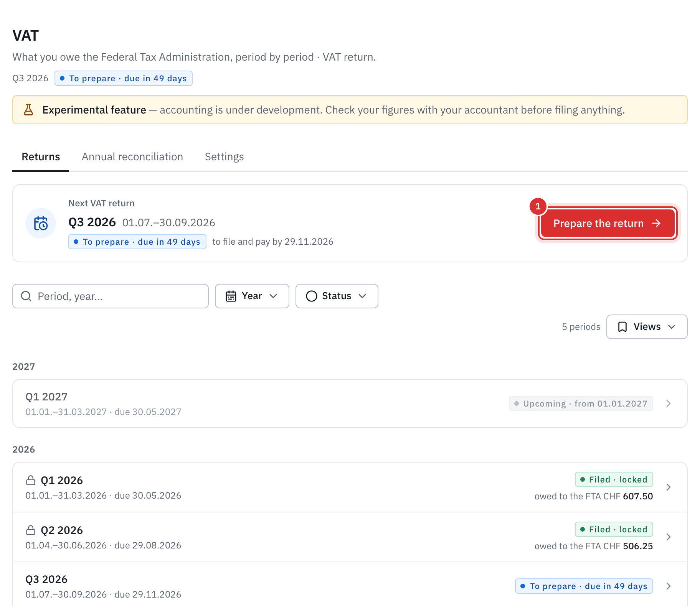The width and height of the screenshot is (700, 606).
Task: Click the Filed locked badge for Q1 2026
Action: click(614, 479)
